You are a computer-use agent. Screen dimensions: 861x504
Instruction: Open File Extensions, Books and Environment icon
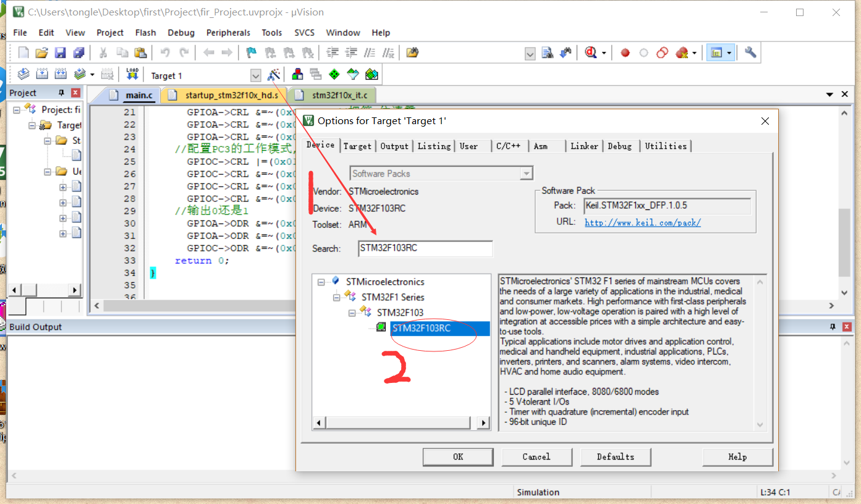(x=297, y=75)
